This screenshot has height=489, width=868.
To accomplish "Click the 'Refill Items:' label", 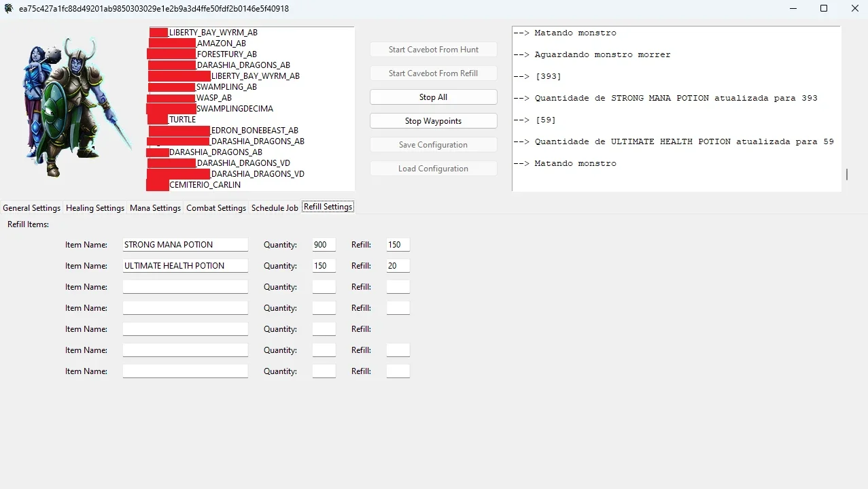I will coord(29,224).
